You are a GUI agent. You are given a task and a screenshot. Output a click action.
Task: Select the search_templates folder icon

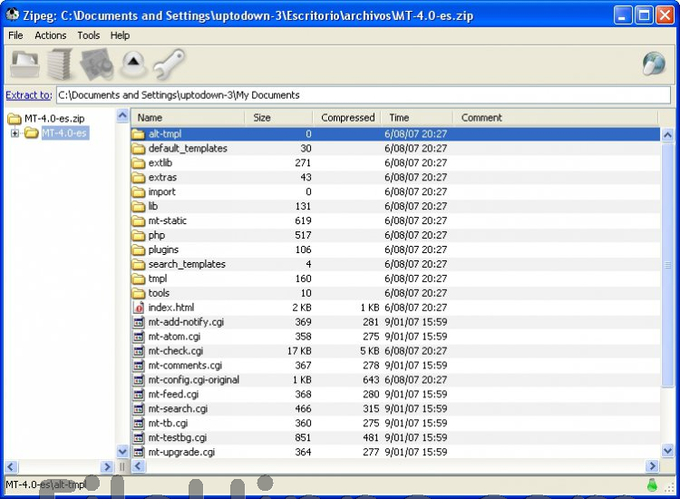coord(138,264)
